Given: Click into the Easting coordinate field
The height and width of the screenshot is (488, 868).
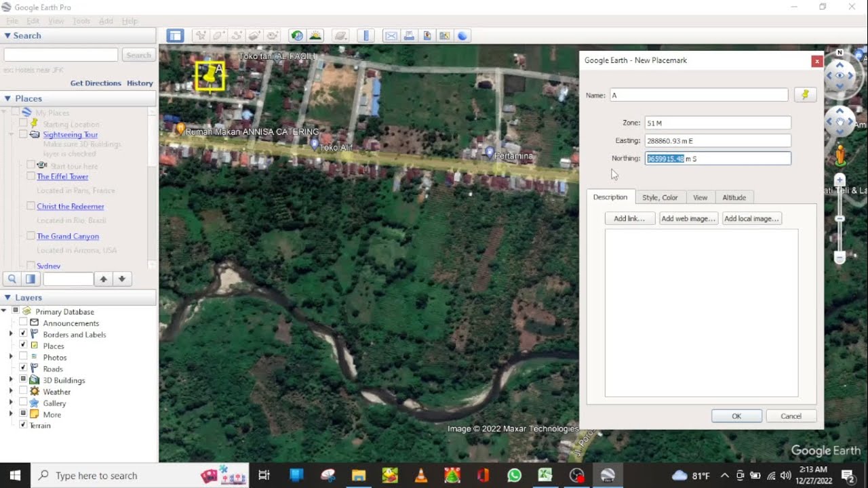Looking at the screenshot, I should pos(717,141).
